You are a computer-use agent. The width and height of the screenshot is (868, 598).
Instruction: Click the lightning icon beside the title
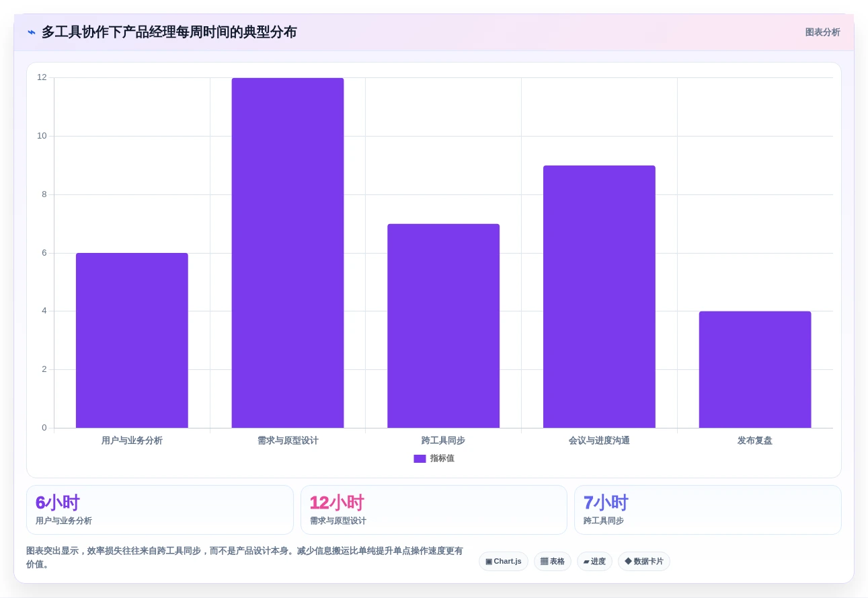tap(31, 32)
